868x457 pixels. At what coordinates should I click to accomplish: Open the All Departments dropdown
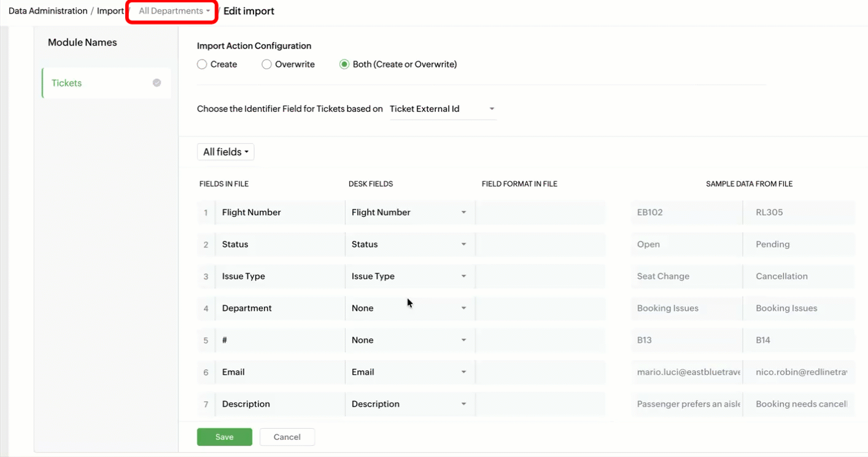[174, 11]
